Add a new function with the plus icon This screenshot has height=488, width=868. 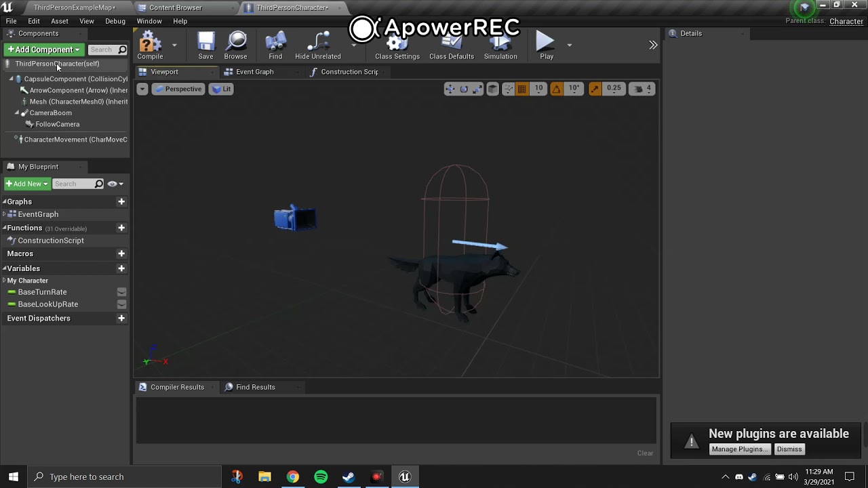pyautogui.click(x=121, y=228)
